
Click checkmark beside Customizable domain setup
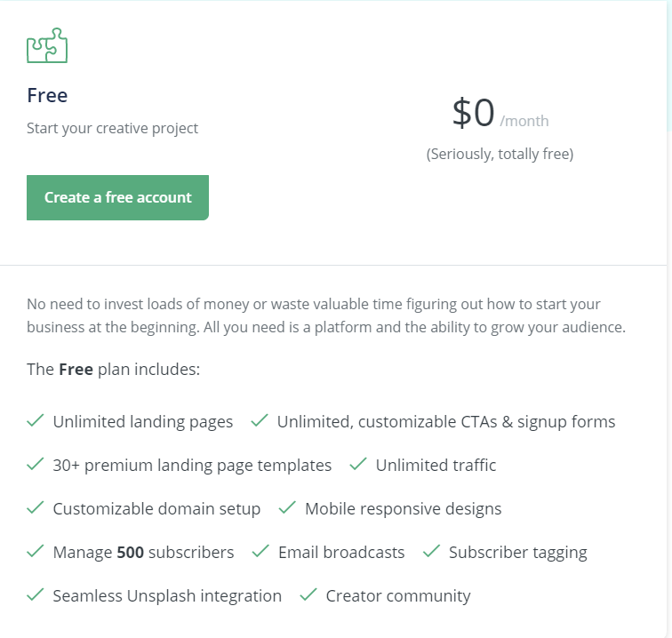coord(36,508)
